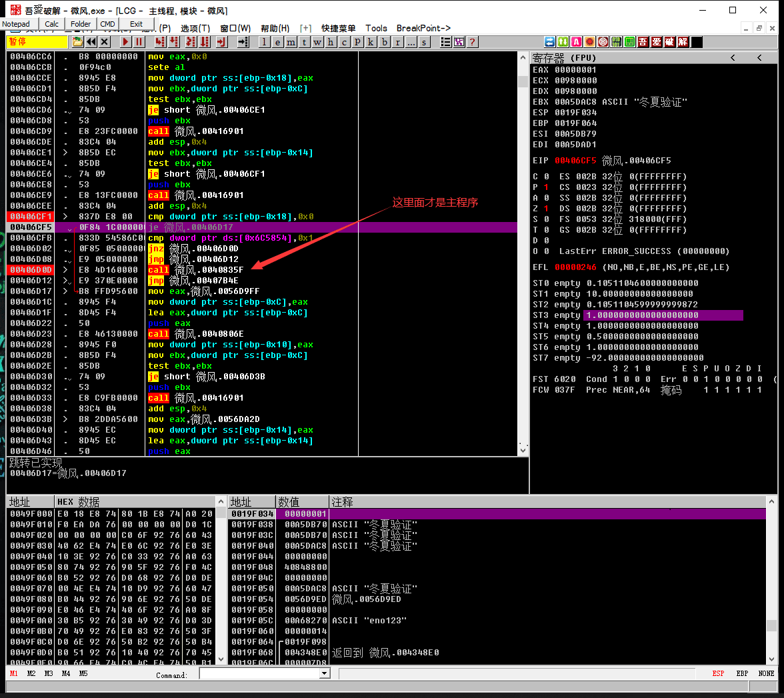Viewport: 784px width, 698px height.
Task: Switch to memory tab M5
Action: pyautogui.click(x=83, y=673)
